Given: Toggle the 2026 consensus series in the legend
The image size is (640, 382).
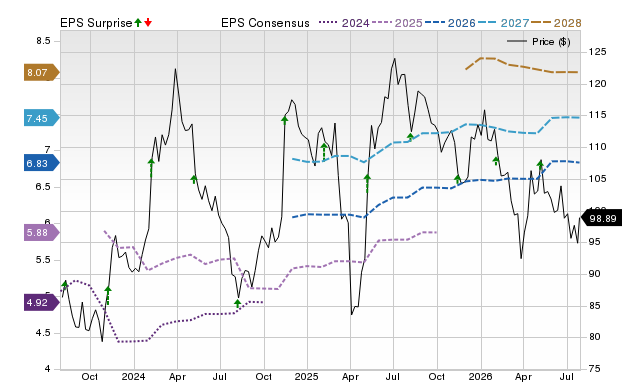Looking at the screenshot, I should pyautogui.click(x=450, y=23).
